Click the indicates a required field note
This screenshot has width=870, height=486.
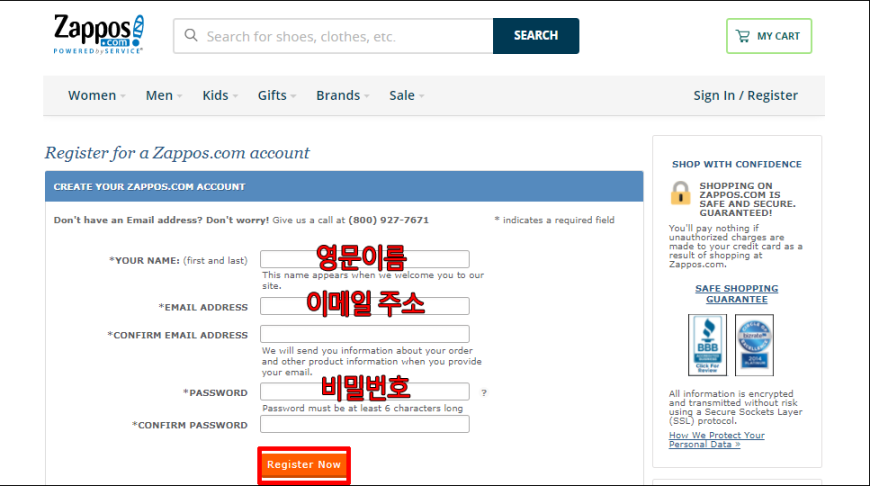pyautogui.click(x=554, y=220)
